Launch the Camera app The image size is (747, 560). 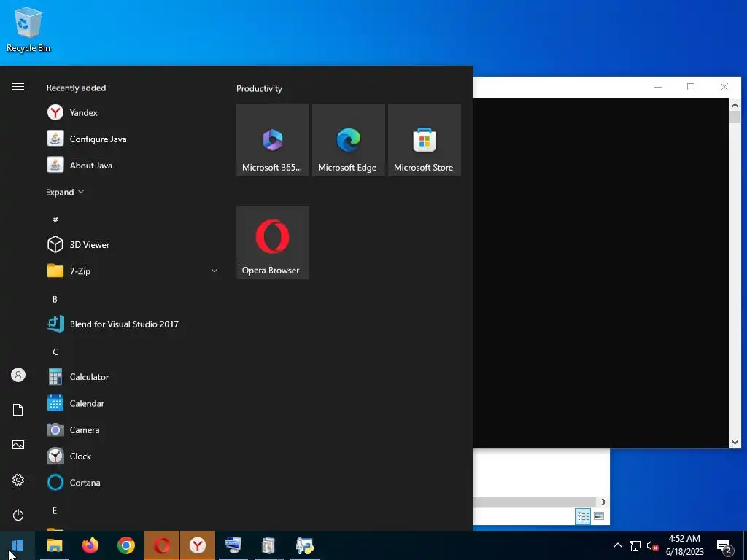tap(132, 429)
